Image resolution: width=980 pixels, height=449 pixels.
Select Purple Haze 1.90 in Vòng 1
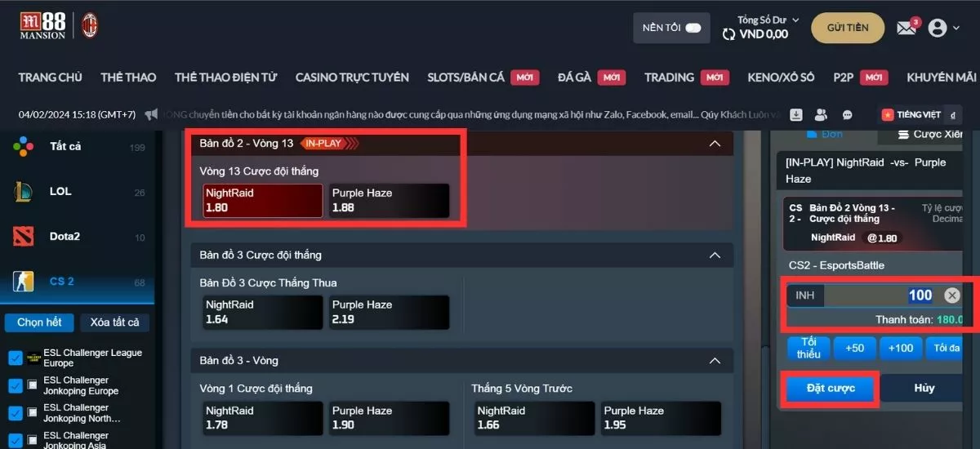388,418
